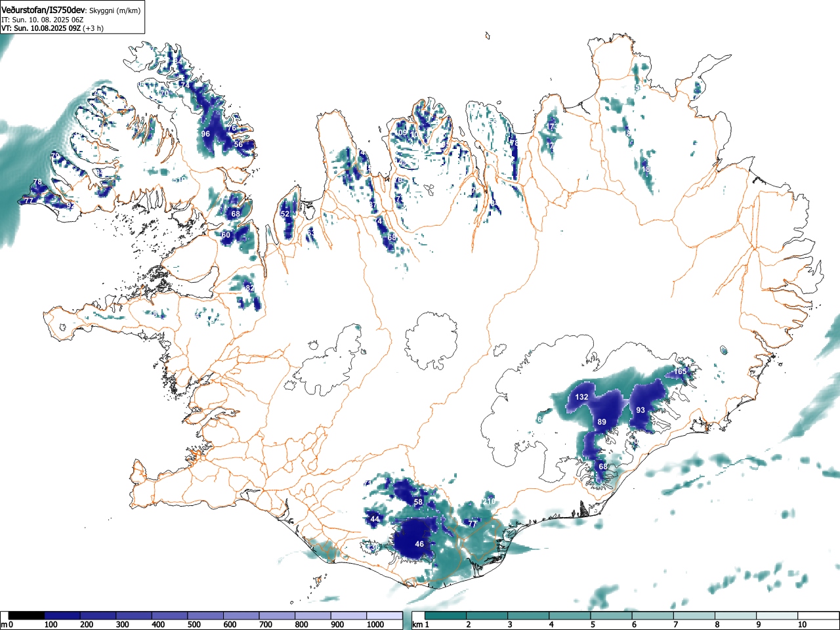Click the 'km 1' unit label of legend
Viewport: 840px width, 630px height.
coord(421,625)
